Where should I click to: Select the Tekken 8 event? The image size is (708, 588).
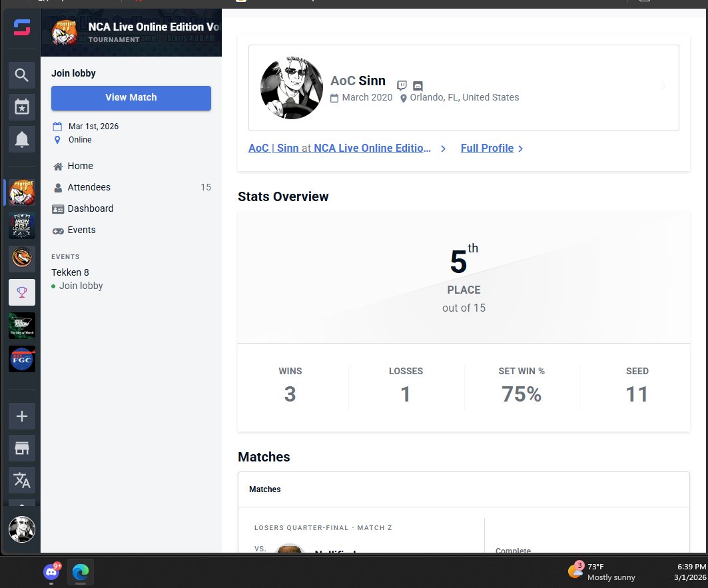click(x=70, y=272)
